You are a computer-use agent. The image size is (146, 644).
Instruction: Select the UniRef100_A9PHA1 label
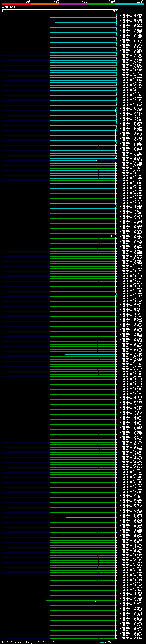(131, 48)
